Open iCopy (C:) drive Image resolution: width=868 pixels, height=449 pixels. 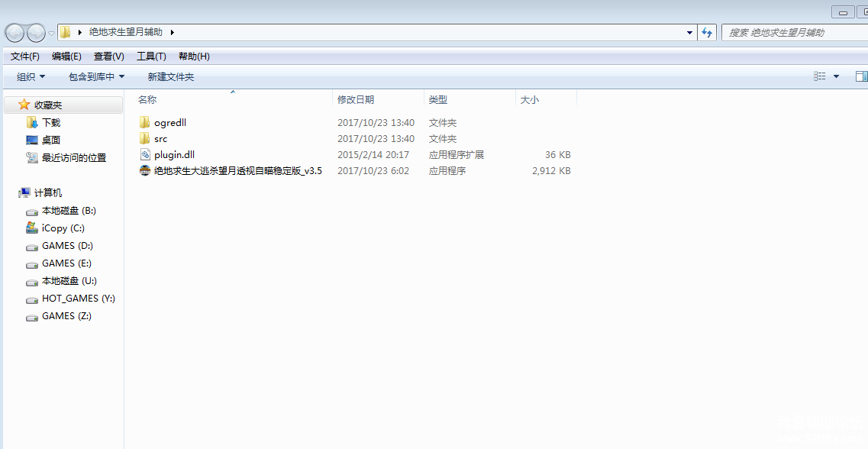coord(63,228)
